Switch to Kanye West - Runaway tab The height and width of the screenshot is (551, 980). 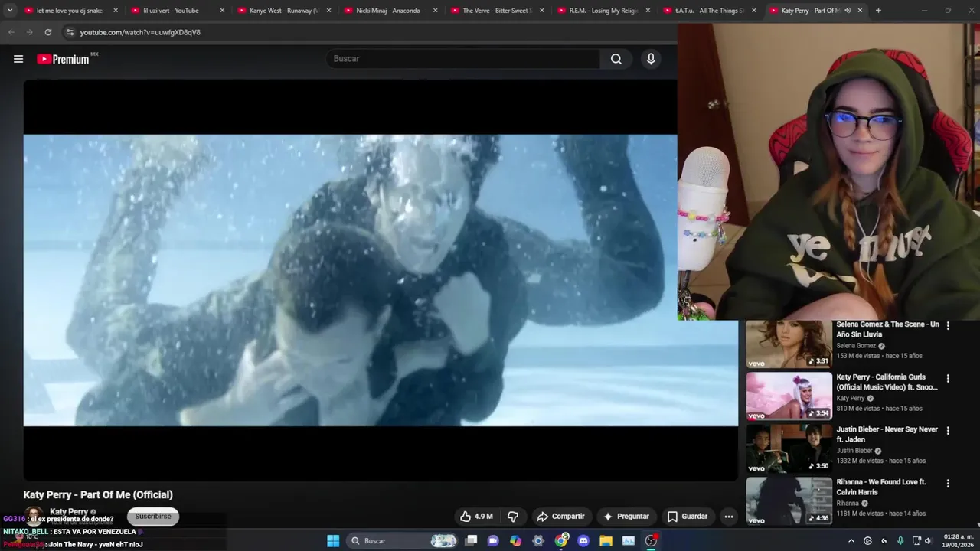point(284,11)
